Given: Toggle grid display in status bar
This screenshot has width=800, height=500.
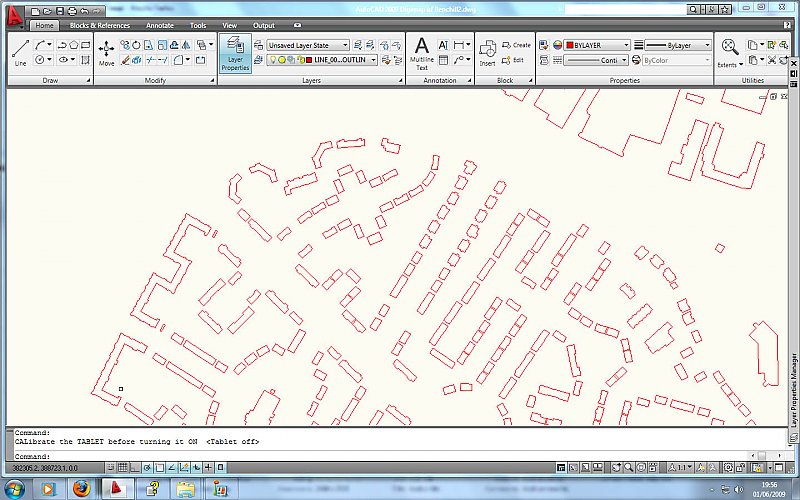Looking at the screenshot, I should click(122, 467).
